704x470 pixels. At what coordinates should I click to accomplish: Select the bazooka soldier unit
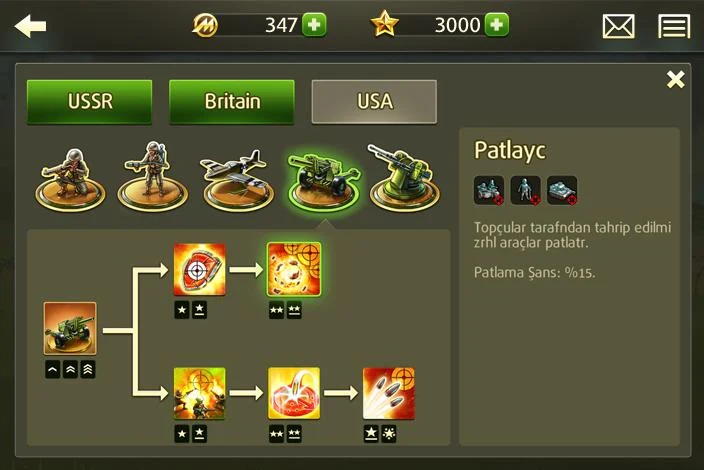[153, 177]
